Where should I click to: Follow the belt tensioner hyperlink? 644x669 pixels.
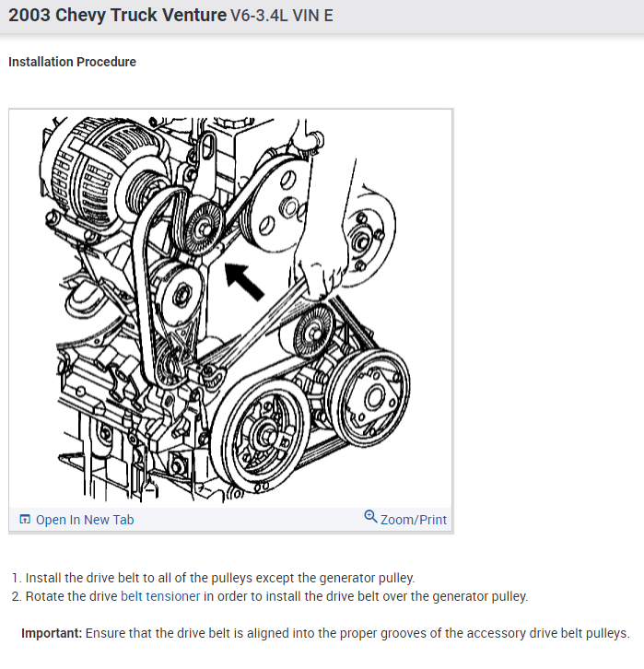click(x=160, y=596)
